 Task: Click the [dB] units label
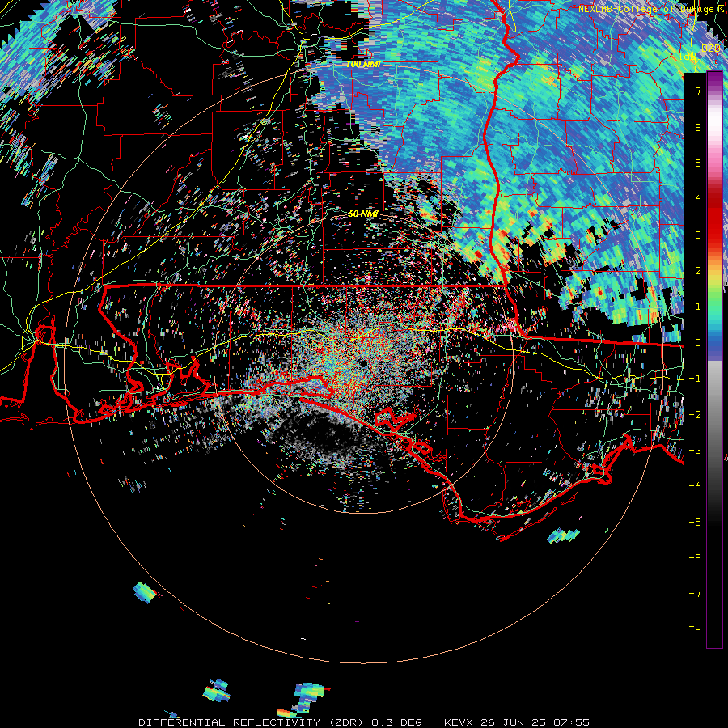pyautogui.click(x=691, y=56)
